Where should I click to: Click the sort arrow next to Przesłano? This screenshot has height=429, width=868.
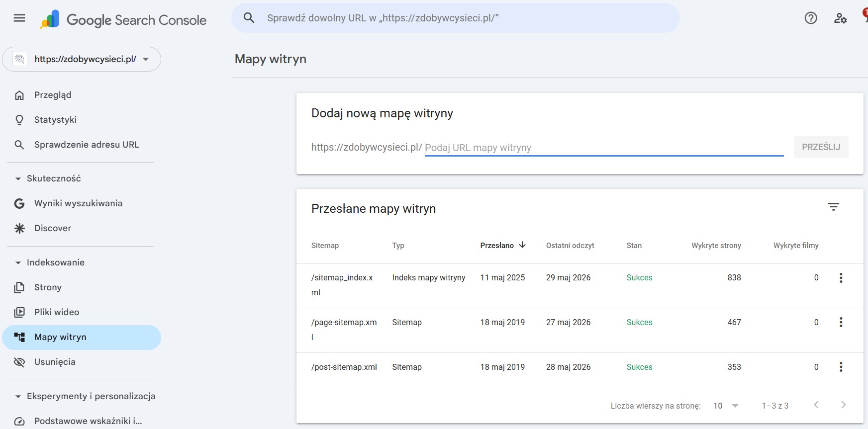point(522,245)
